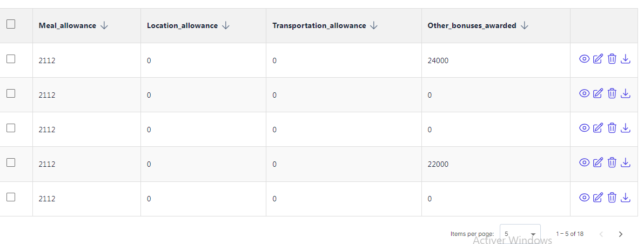Check the checkbox for the first row
Viewport: 644px width, 244px height.
[x=11, y=59]
